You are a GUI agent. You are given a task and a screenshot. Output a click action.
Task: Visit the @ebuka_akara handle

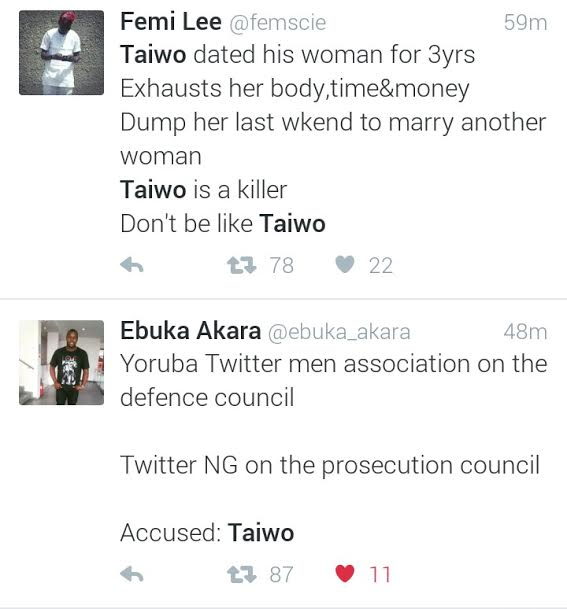tap(339, 332)
